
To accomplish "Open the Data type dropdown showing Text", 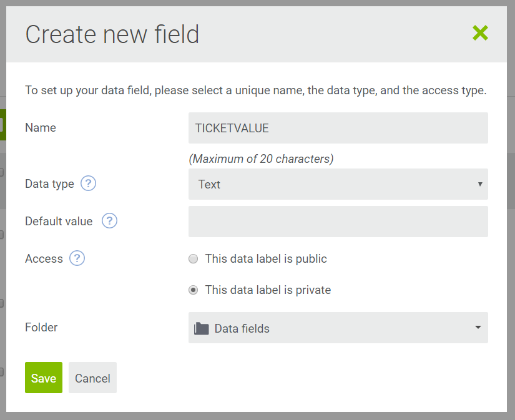I will point(338,184).
